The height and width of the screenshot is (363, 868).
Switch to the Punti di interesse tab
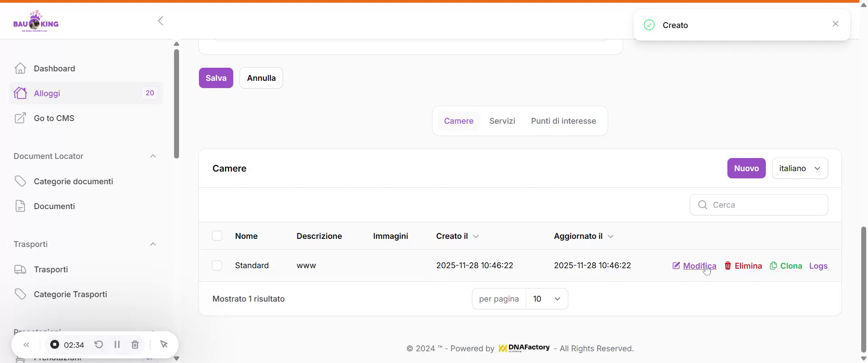coord(563,121)
